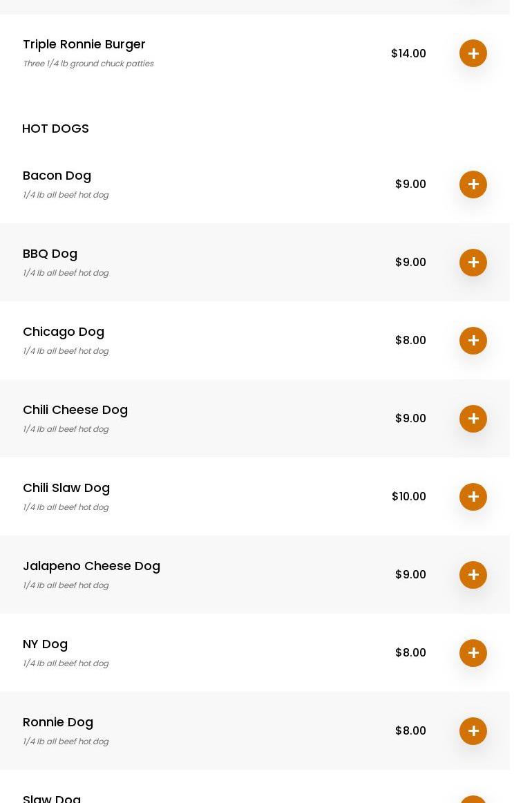This screenshot has height=803, width=532.
Task: Open BBQ Dog menu item name
Action: point(50,254)
